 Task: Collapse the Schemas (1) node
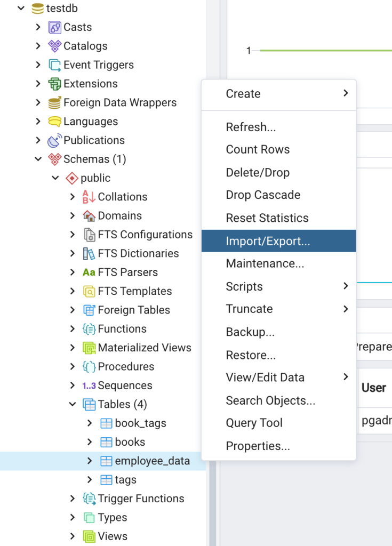[x=38, y=159]
